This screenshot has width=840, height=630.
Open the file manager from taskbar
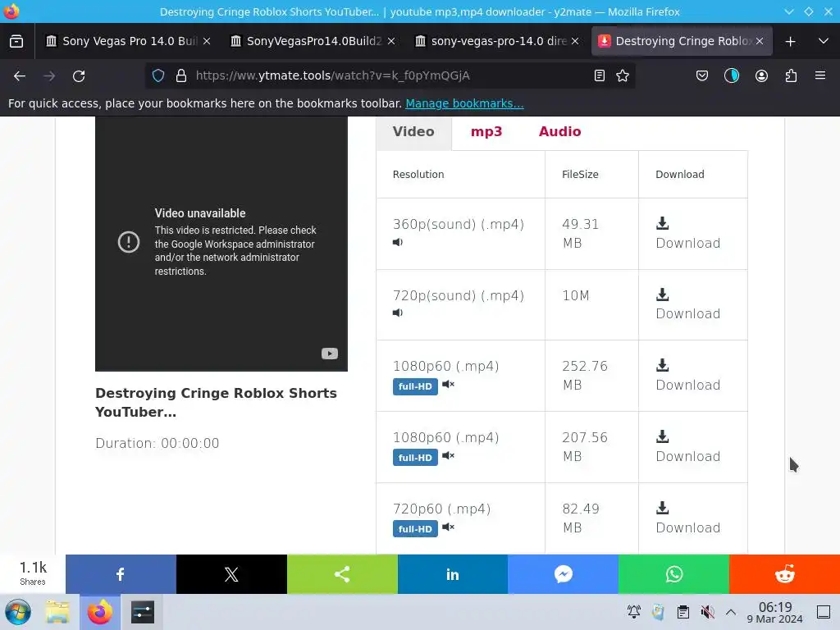coord(58,612)
